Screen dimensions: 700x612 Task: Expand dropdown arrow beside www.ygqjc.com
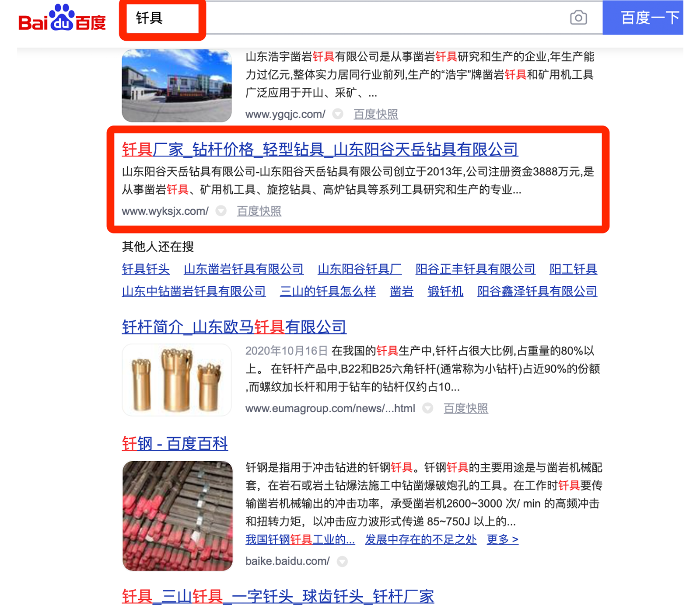click(338, 114)
